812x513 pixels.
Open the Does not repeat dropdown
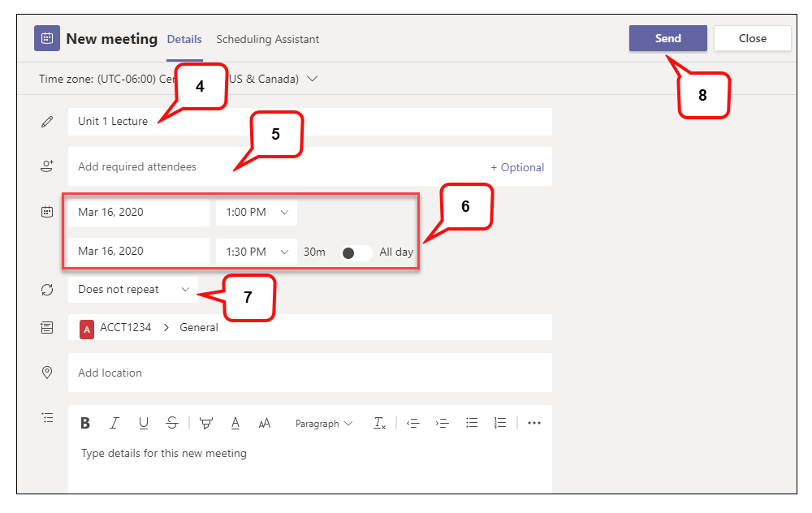tap(132, 289)
